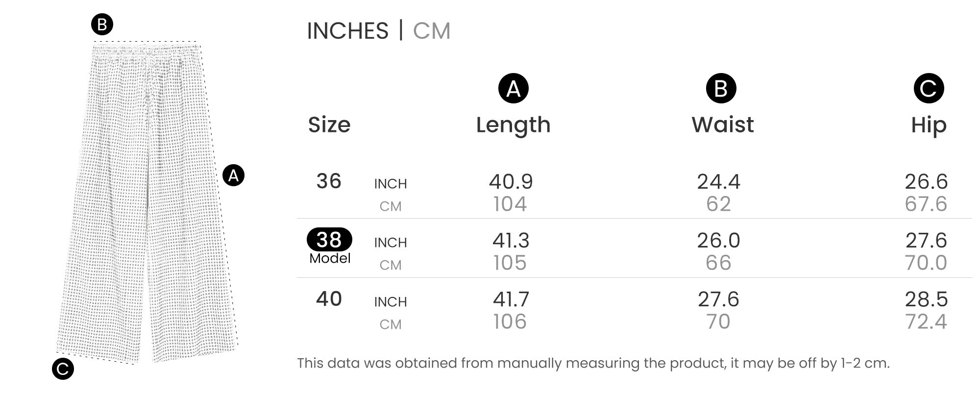Click the manual measurement disclaimer text

[593, 363]
